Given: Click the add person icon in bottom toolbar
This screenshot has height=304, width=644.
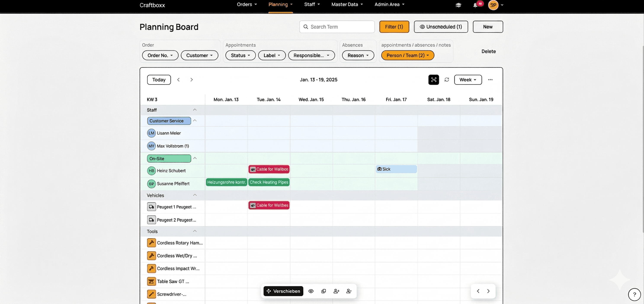Looking at the screenshot, I should (336, 291).
